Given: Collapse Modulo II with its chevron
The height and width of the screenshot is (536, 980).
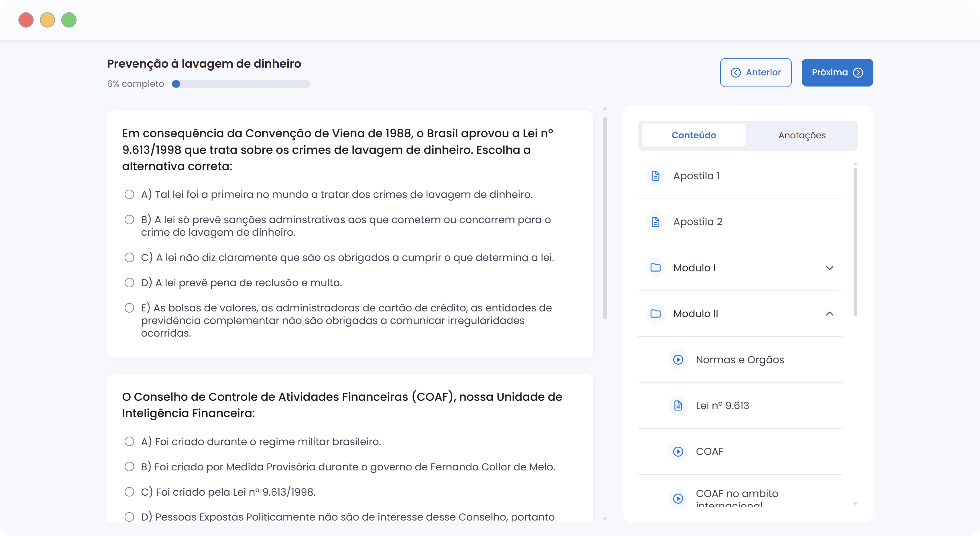Looking at the screenshot, I should tap(830, 313).
